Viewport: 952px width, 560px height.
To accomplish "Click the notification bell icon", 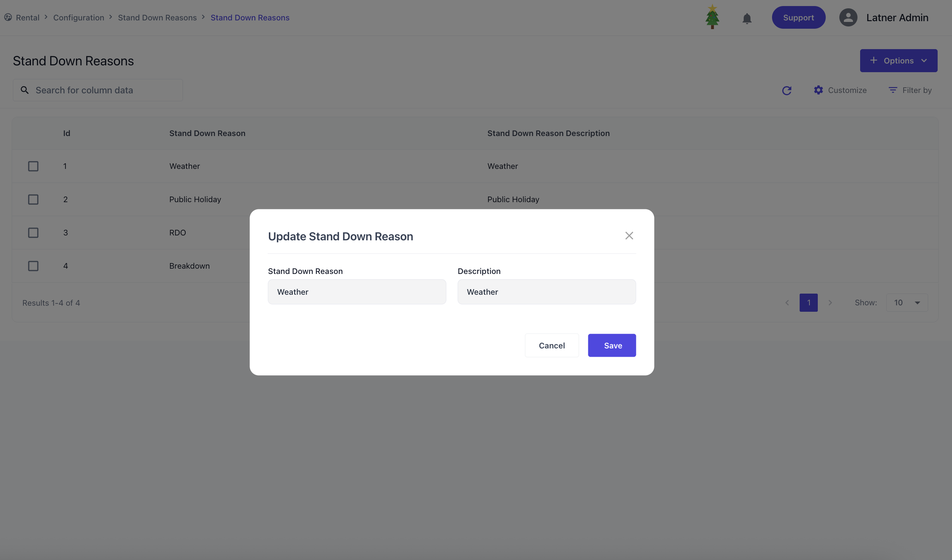I will [x=747, y=18].
